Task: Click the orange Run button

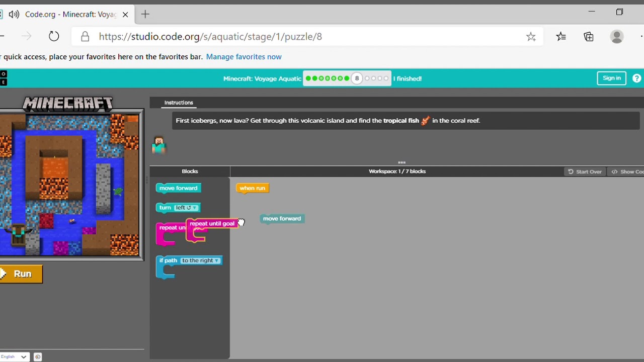Action: tap(21, 274)
